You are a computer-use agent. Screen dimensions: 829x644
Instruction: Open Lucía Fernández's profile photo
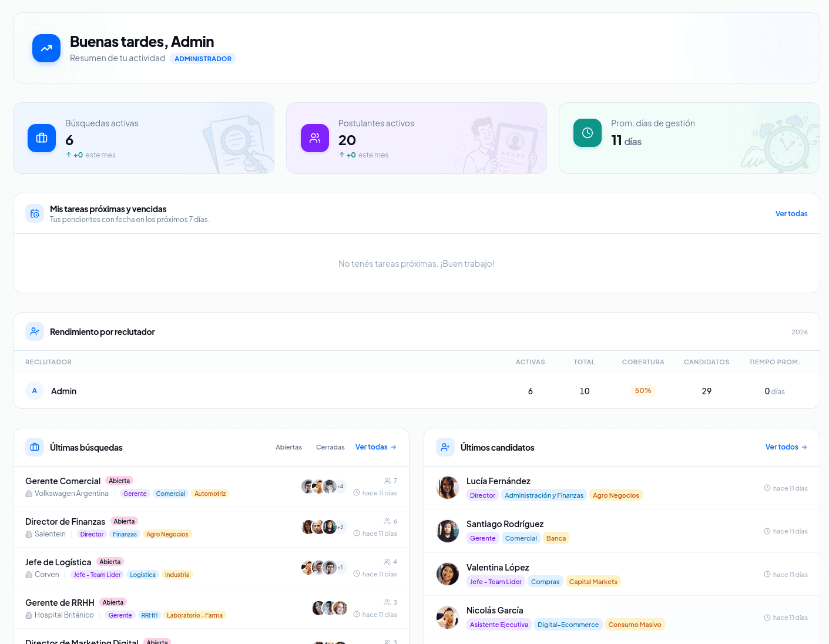pyautogui.click(x=448, y=488)
